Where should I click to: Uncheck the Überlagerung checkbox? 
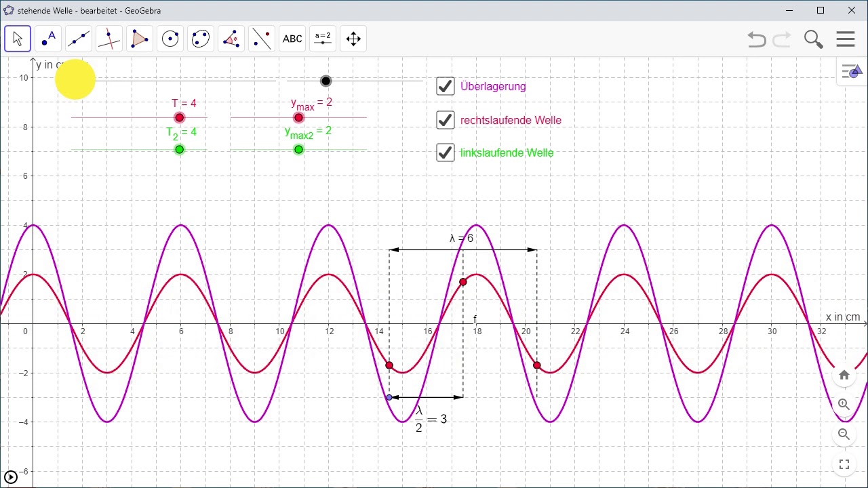[446, 86]
